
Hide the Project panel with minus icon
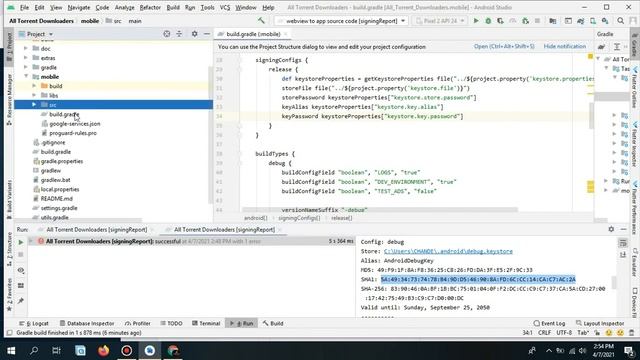tap(207, 34)
